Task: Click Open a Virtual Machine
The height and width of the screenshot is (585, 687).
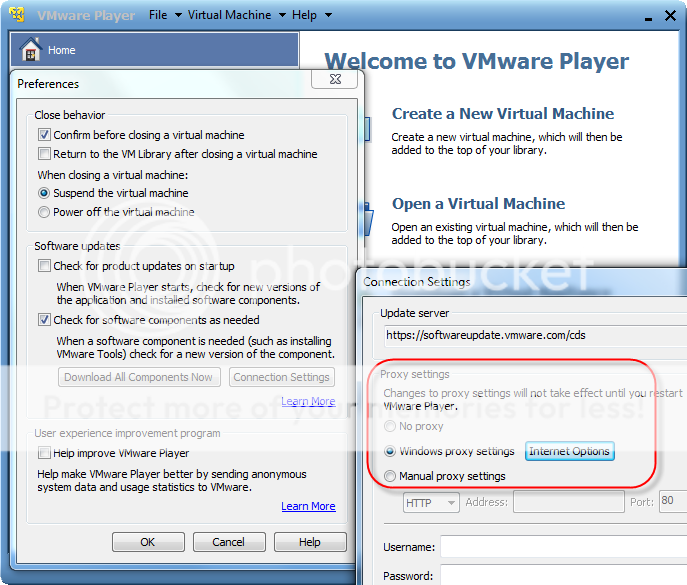Action: (478, 203)
